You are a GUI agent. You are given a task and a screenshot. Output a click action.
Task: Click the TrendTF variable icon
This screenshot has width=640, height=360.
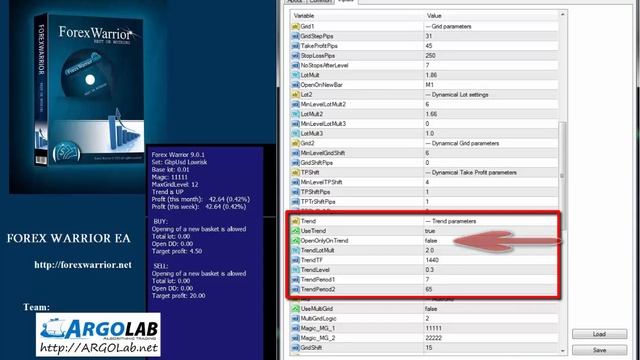pos(295,260)
